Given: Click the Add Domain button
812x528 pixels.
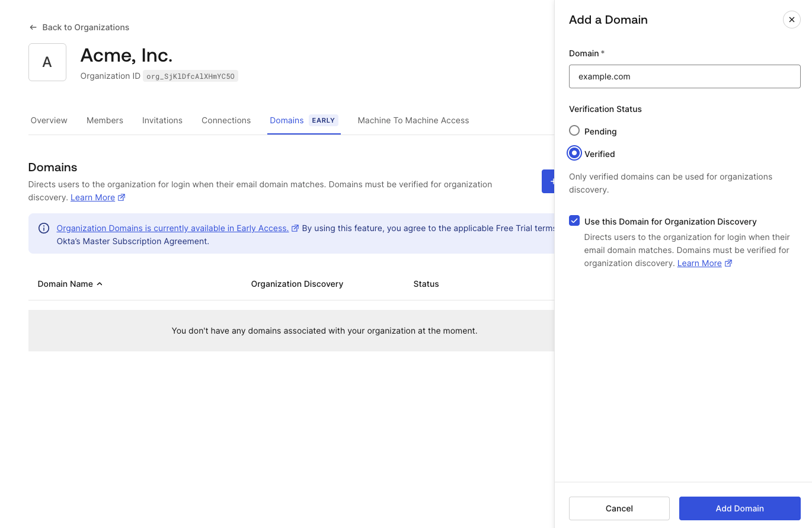Looking at the screenshot, I should (739, 508).
